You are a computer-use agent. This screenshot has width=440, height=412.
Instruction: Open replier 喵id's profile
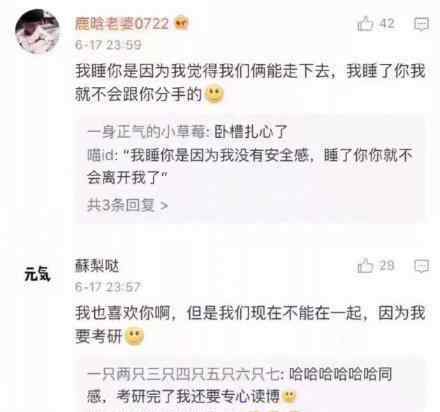click(x=100, y=155)
